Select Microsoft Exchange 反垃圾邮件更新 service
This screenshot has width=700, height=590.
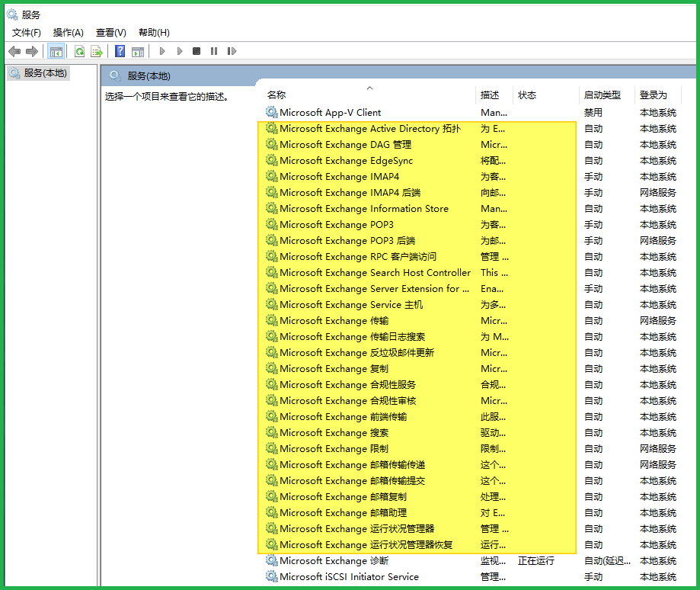(x=356, y=353)
